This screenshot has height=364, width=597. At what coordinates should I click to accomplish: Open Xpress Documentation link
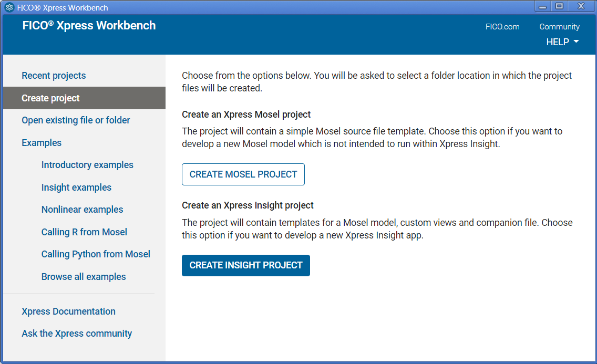(x=68, y=311)
